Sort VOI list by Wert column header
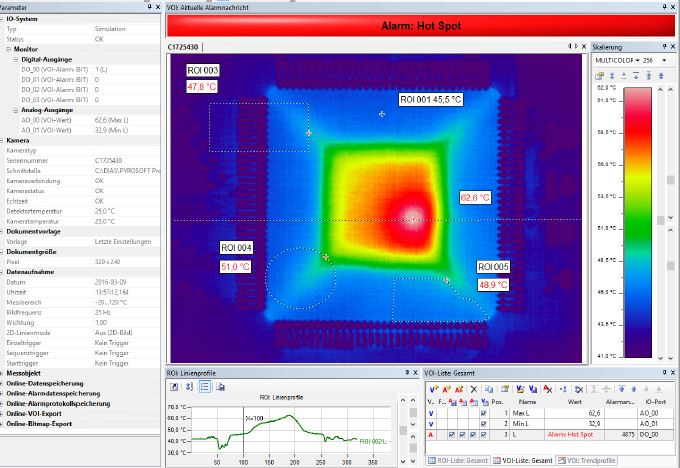This screenshot has height=468, width=680. click(575, 402)
